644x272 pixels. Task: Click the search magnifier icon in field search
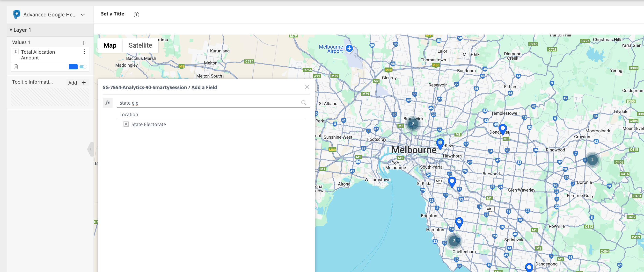[x=303, y=103]
